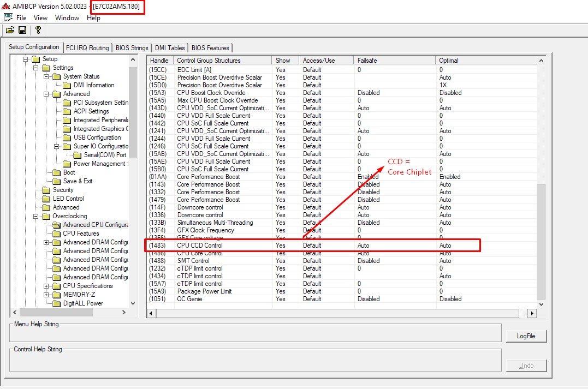Collapse the Settings tree node
The width and height of the screenshot is (588, 389).
(36, 68)
